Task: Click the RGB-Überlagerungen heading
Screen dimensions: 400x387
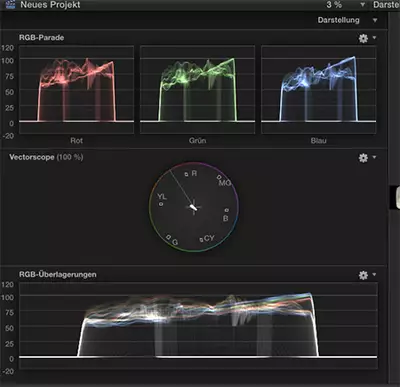Action: pyautogui.click(x=57, y=274)
